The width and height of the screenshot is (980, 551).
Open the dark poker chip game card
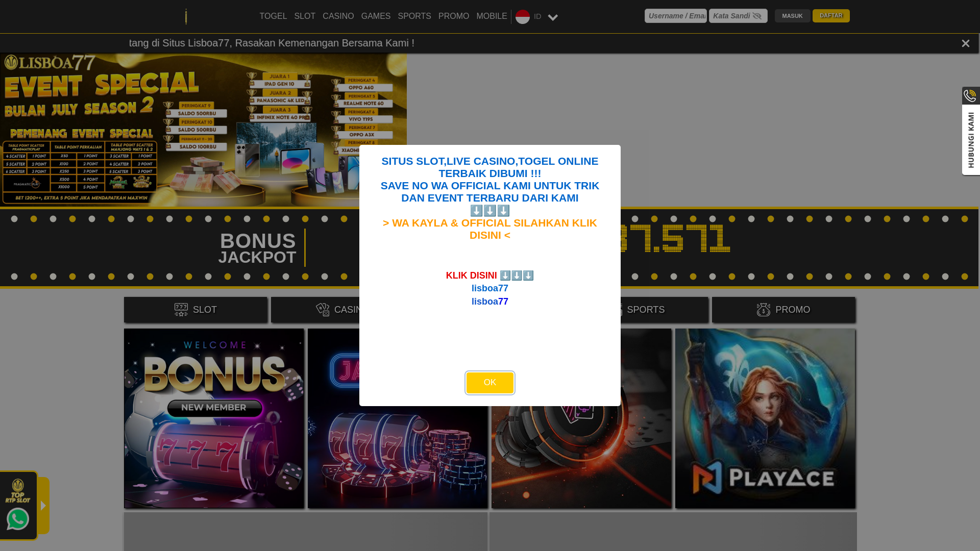(x=581, y=457)
